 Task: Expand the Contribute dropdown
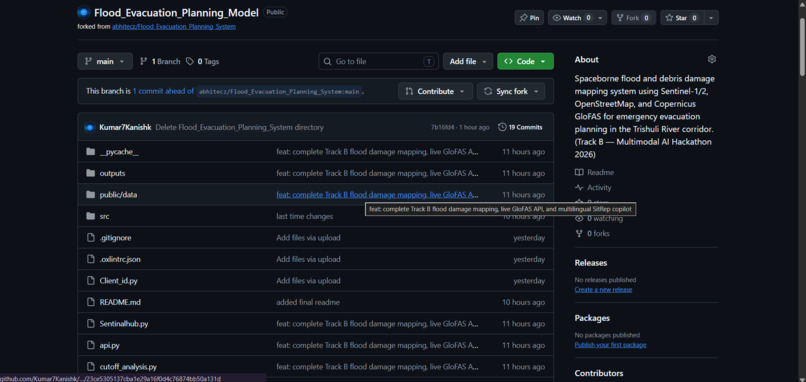coord(435,92)
